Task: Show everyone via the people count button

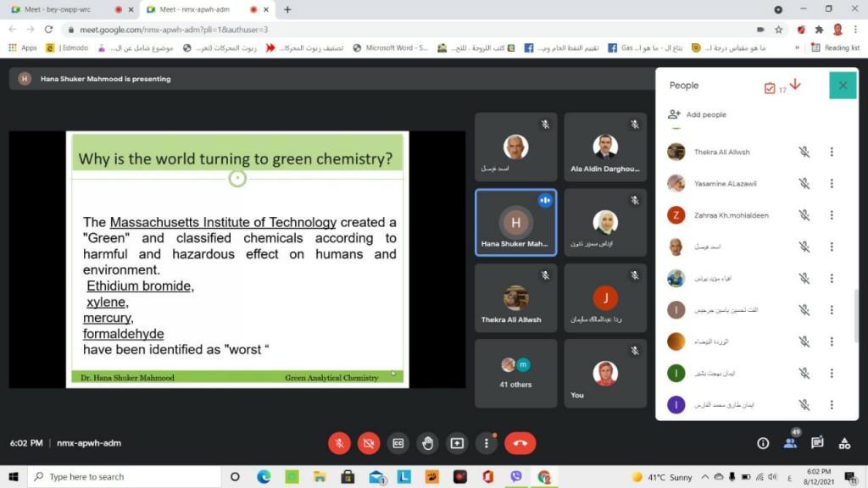Action: click(790, 441)
